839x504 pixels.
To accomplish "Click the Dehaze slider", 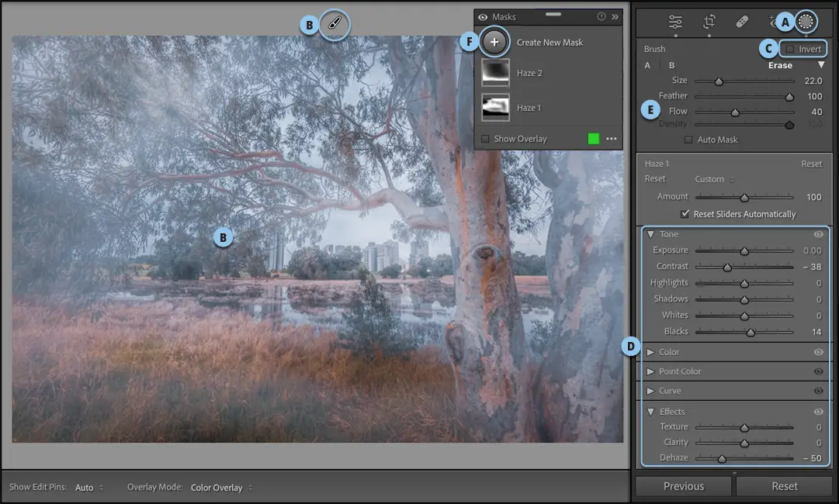I will point(744,458).
